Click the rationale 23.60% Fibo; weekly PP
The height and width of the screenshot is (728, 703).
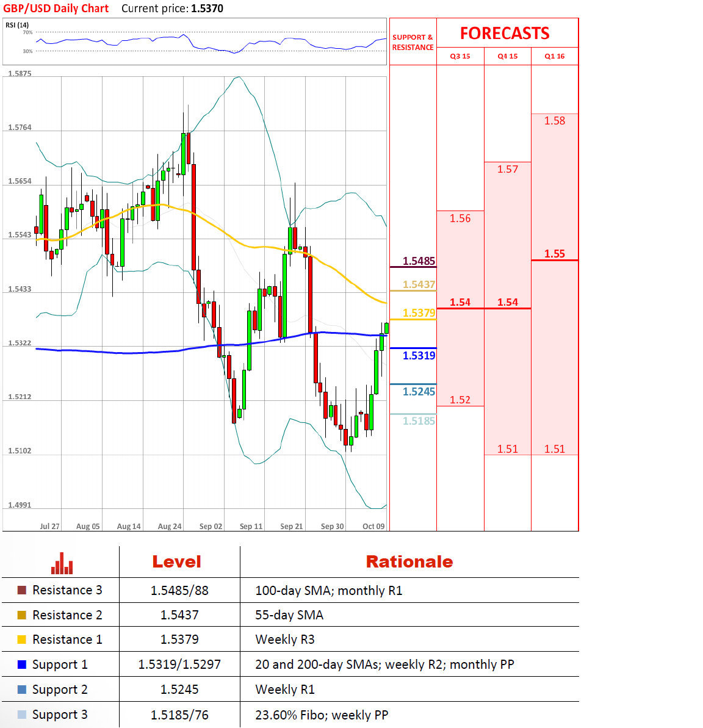point(322,715)
